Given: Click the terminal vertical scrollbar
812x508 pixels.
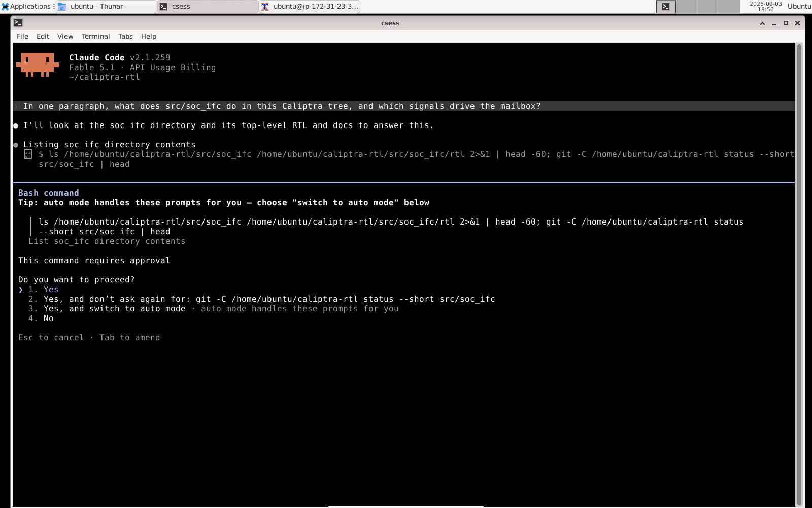Looking at the screenshot, I should [x=799, y=274].
